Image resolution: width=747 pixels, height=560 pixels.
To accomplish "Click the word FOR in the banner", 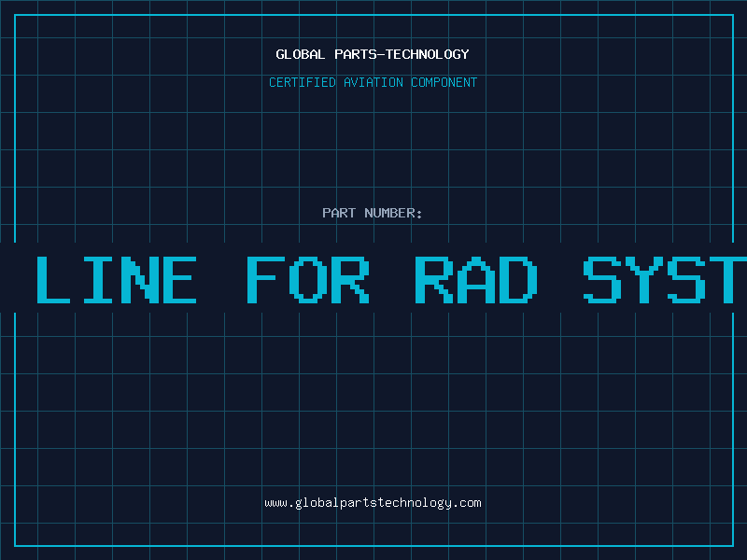I will tap(308, 279).
